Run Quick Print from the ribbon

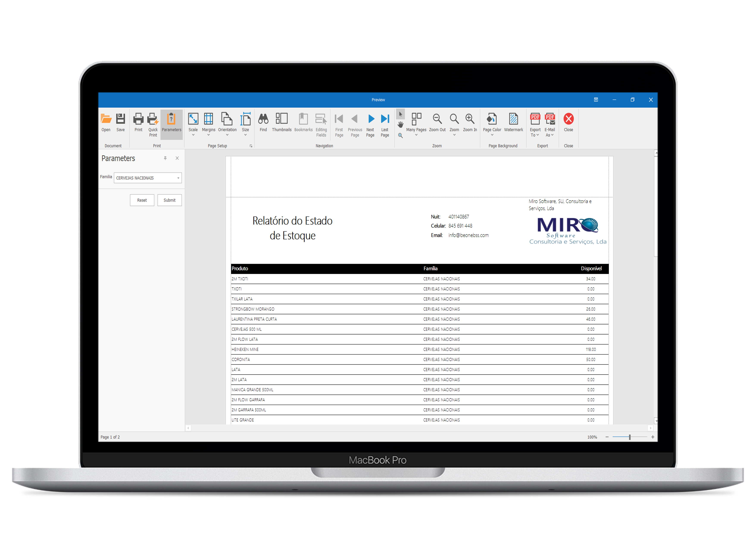click(x=153, y=125)
